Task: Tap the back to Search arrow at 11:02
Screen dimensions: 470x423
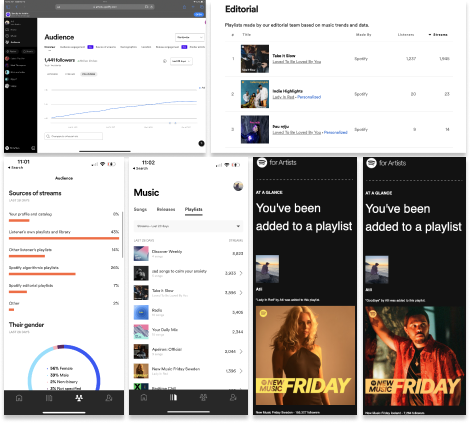Action: pos(140,168)
